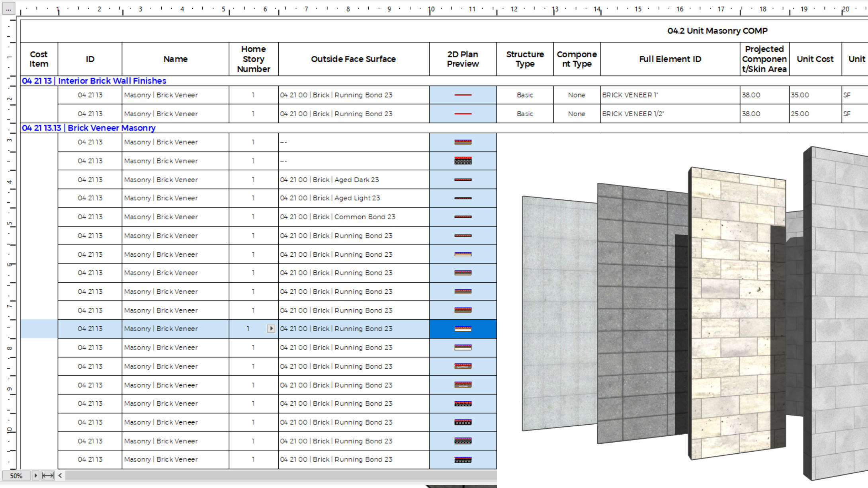Click plan preview icon in Common Bond row
The width and height of the screenshot is (868, 488).
463,217
